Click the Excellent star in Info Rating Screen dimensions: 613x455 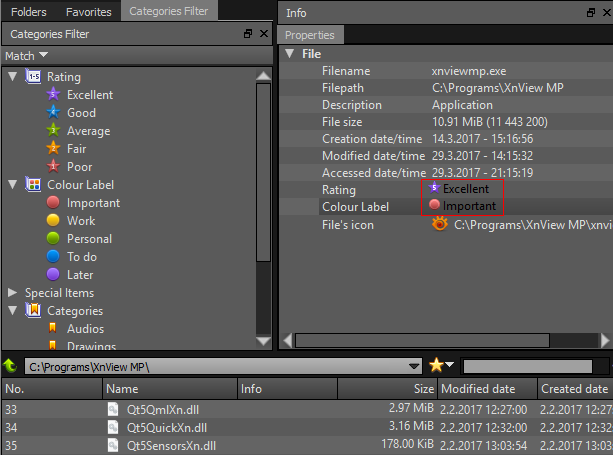[434, 188]
